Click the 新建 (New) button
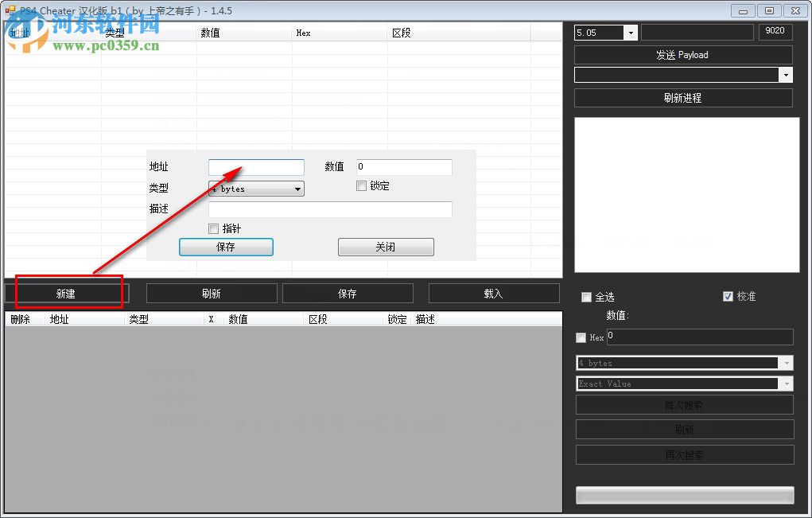The height and width of the screenshot is (518, 812). (67, 294)
